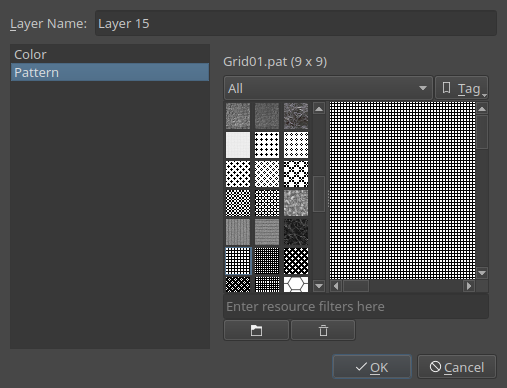Select the highlighted Grid01 pattern thumbnail

click(x=238, y=261)
